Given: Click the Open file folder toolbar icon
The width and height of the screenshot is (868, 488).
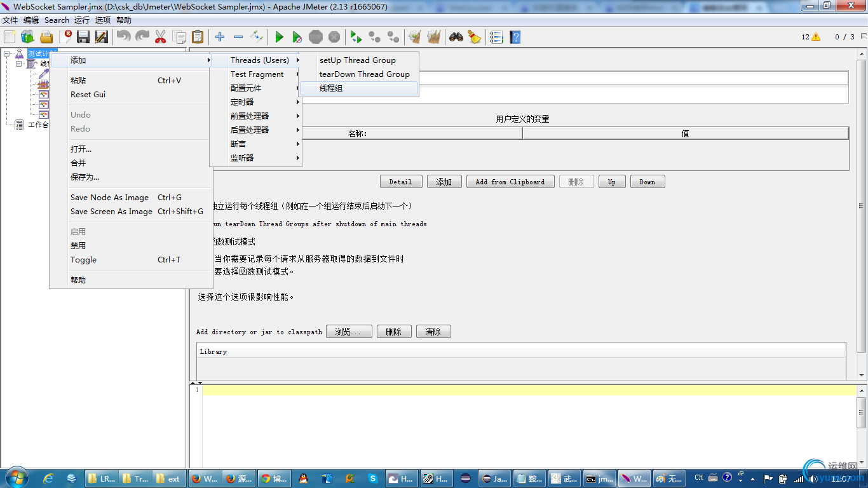Looking at the screenshot, I should [x=46, y=37].
